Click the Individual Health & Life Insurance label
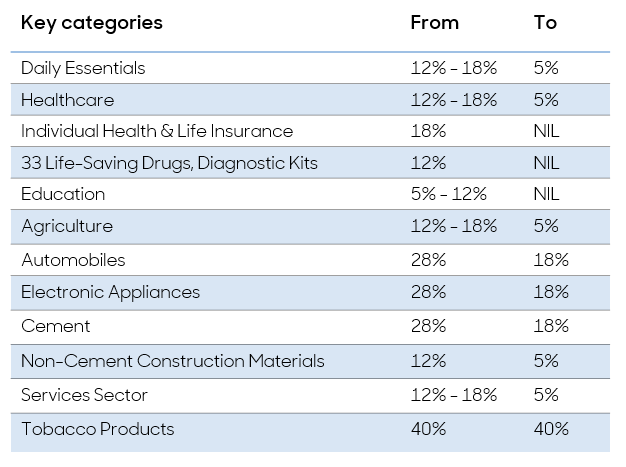The width and height of the screenshot is (626, 467). (157, 131)
